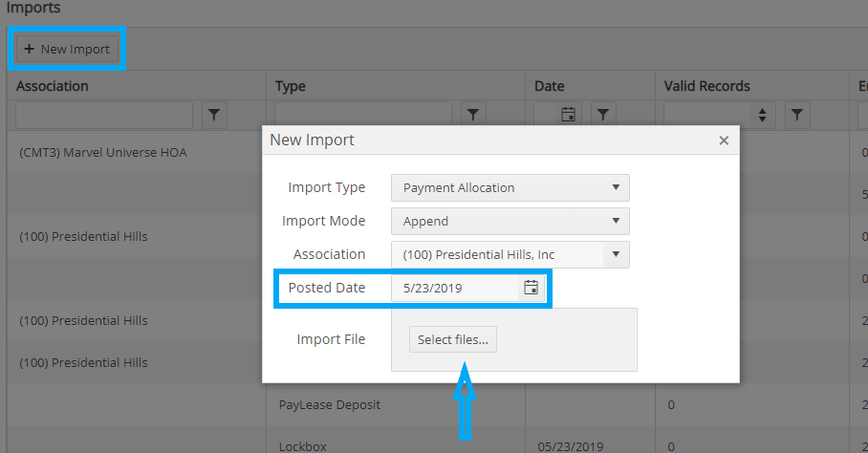Click the Date column filter icon
The image size is (868, 453).
[x=603, y=115]
